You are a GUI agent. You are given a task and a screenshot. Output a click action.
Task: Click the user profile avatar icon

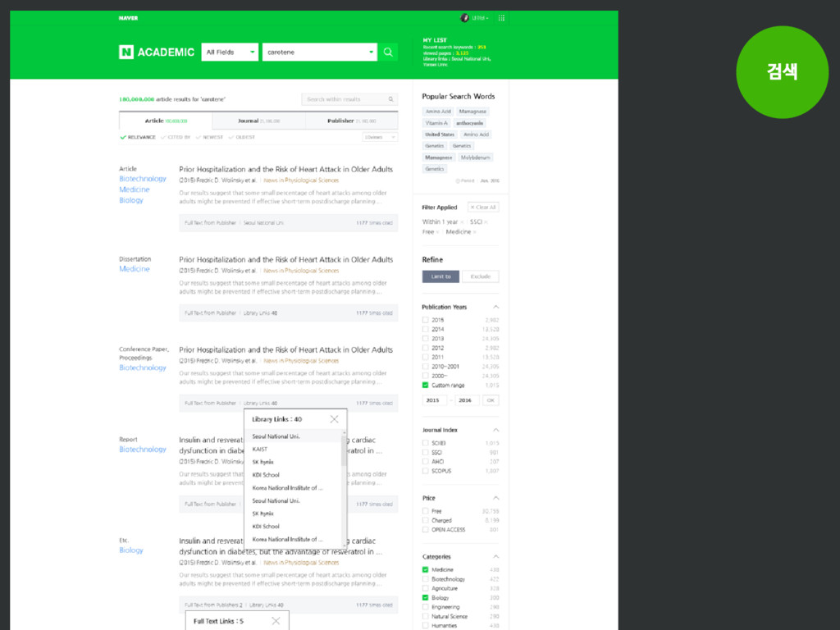(464, 18)
